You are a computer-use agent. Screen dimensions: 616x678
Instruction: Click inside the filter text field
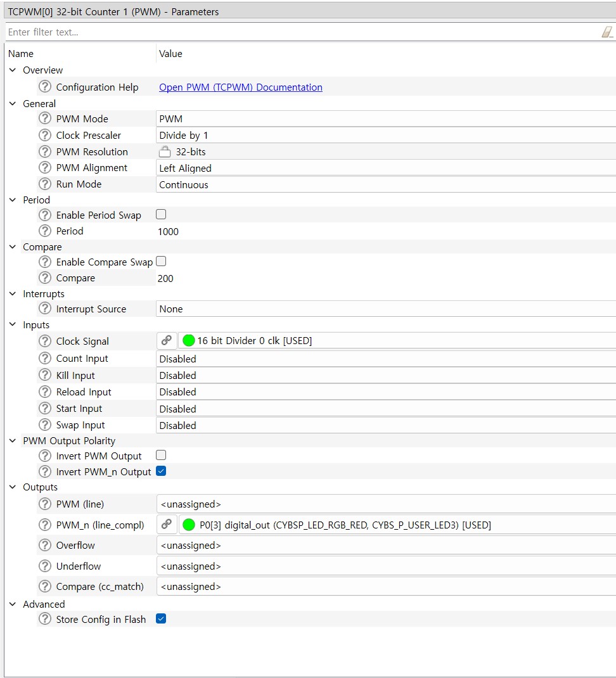pyautogui.click(x=253, y=30)
